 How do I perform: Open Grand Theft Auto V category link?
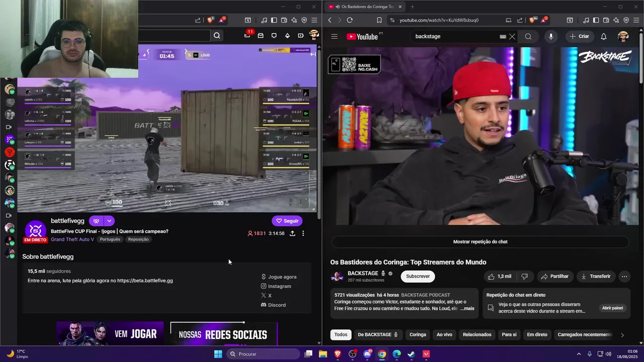[x=72, y=239]
